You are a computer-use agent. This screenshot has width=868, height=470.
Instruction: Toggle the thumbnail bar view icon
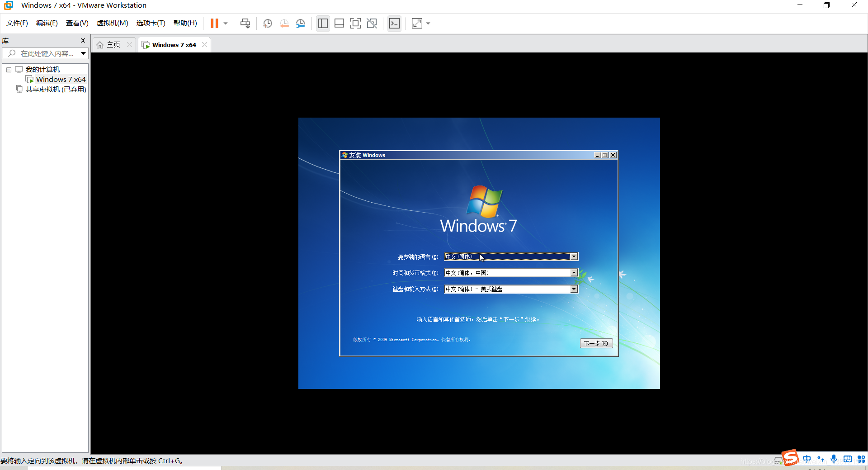339,23
